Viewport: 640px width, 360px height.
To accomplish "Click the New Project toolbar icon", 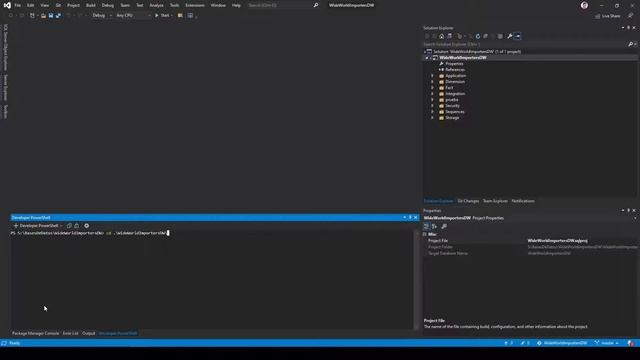I will coord(32,16).
